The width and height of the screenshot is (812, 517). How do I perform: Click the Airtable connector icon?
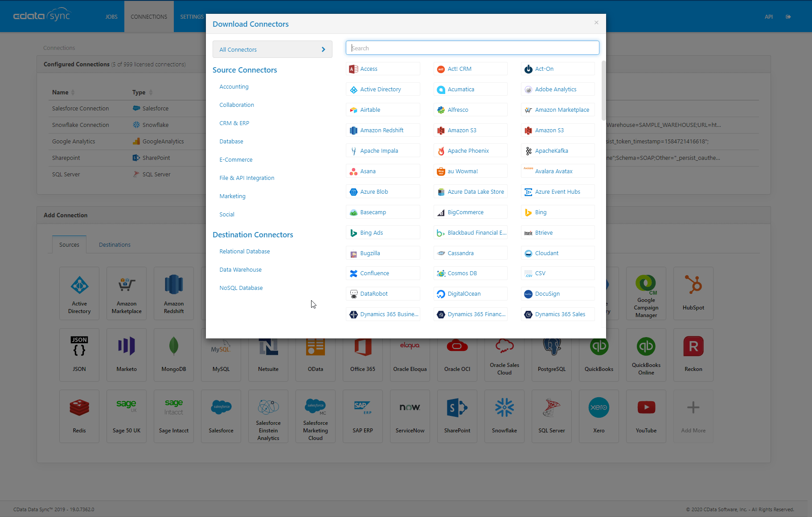click(353, 110)
